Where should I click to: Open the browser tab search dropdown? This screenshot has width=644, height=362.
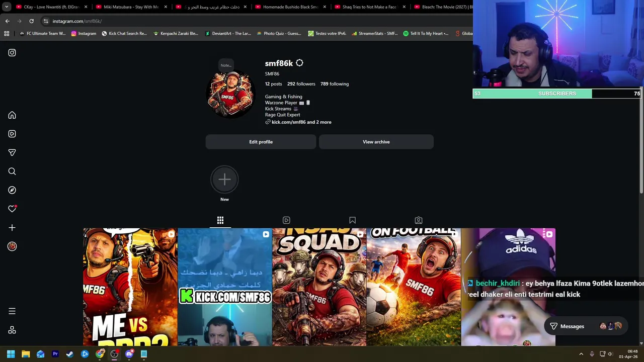(x=7, y=7)
